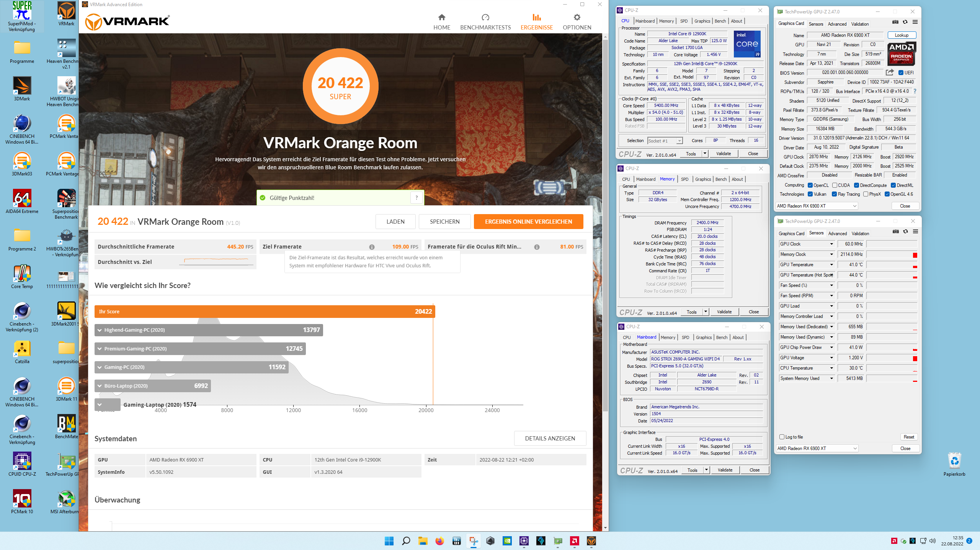The width and height of the screenshot is (980, 550).
Task: Open the Tools dropdown arrow in the CPU-Z CPU window
Action: pos(704,154)
